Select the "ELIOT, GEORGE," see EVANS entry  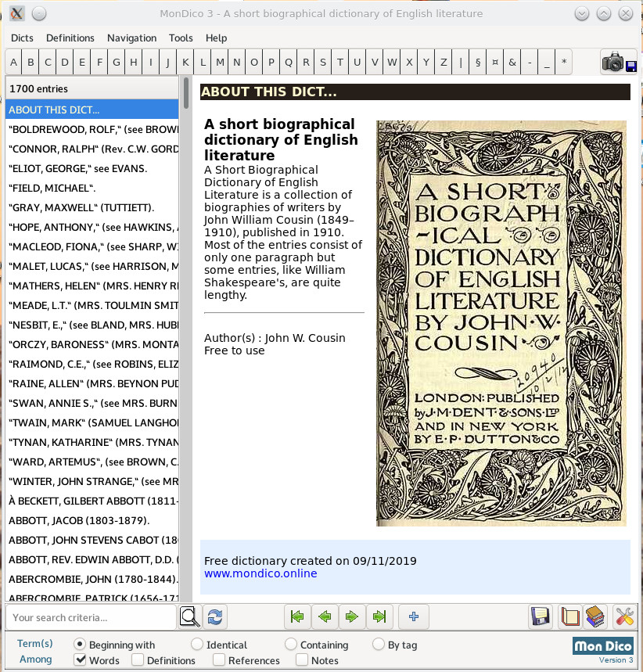92,168
